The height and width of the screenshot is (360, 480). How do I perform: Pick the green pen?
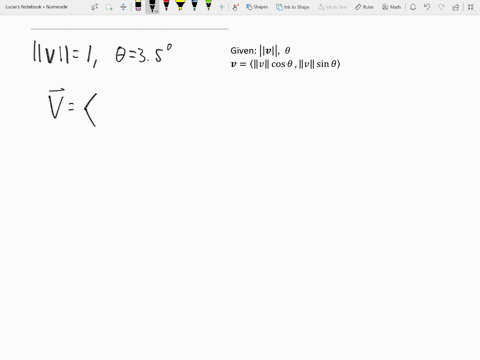point(209,6)
